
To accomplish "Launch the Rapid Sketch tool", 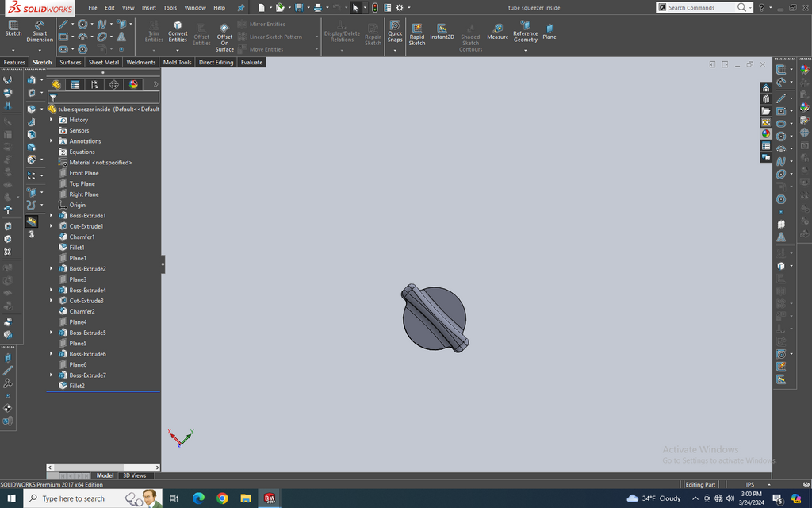I will tap(417, 35).
